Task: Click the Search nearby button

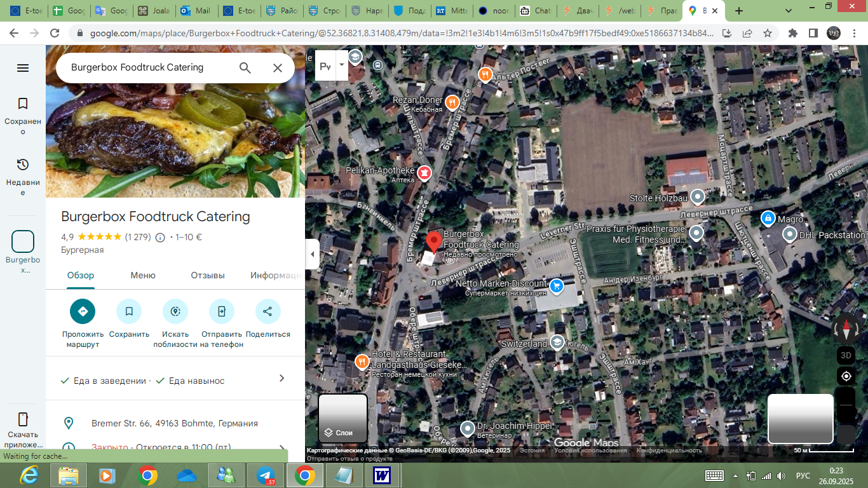Action: (175, 311)
